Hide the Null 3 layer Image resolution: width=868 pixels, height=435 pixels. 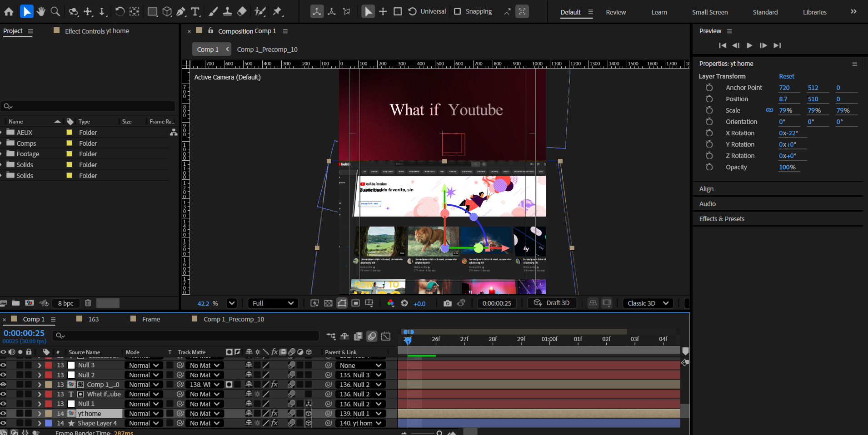[x=4, y=365]
